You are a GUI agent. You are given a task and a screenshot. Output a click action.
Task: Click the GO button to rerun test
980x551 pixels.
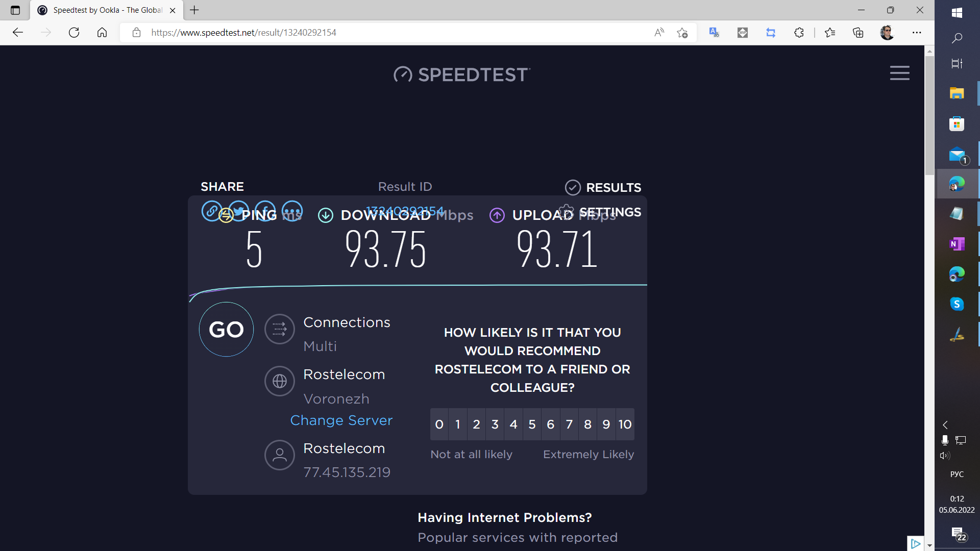pos(226,329)
